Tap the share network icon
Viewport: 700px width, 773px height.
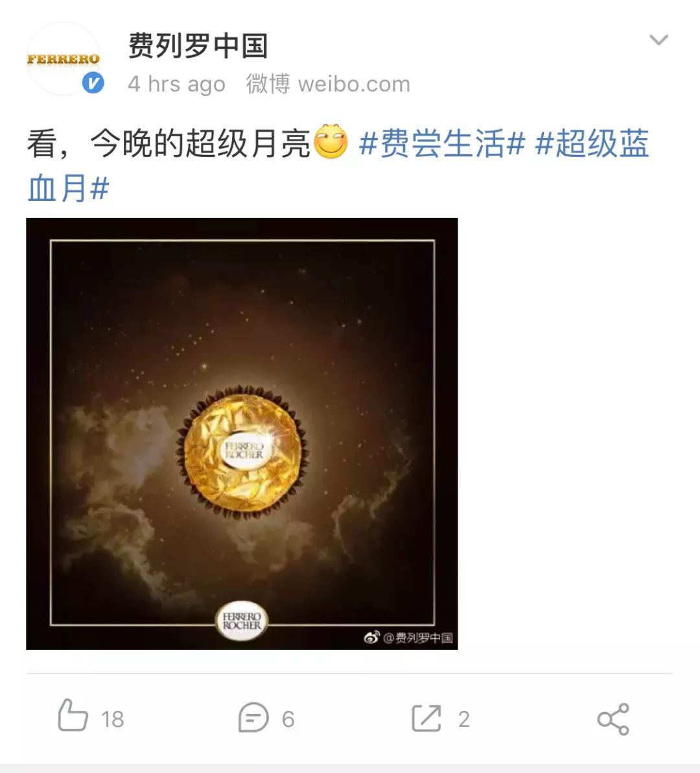click(x=613, y=719)
